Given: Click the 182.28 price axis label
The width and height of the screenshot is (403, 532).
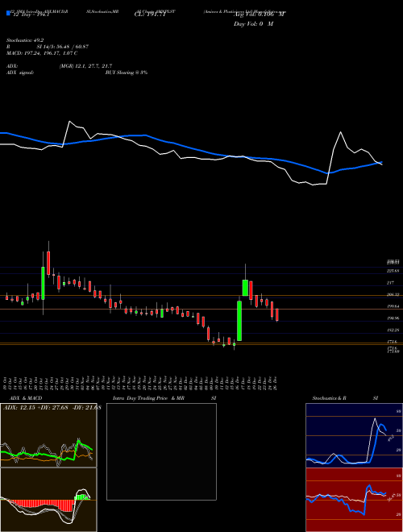Looking at the screenshot, I should [x=393, y=330].
